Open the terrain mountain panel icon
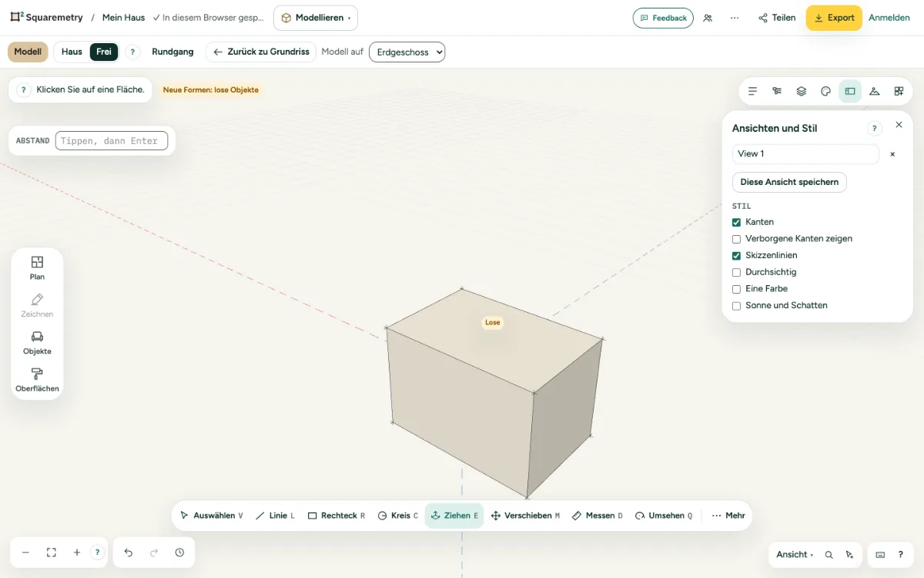This screenshot has width=924, height=578. point(875,91)
